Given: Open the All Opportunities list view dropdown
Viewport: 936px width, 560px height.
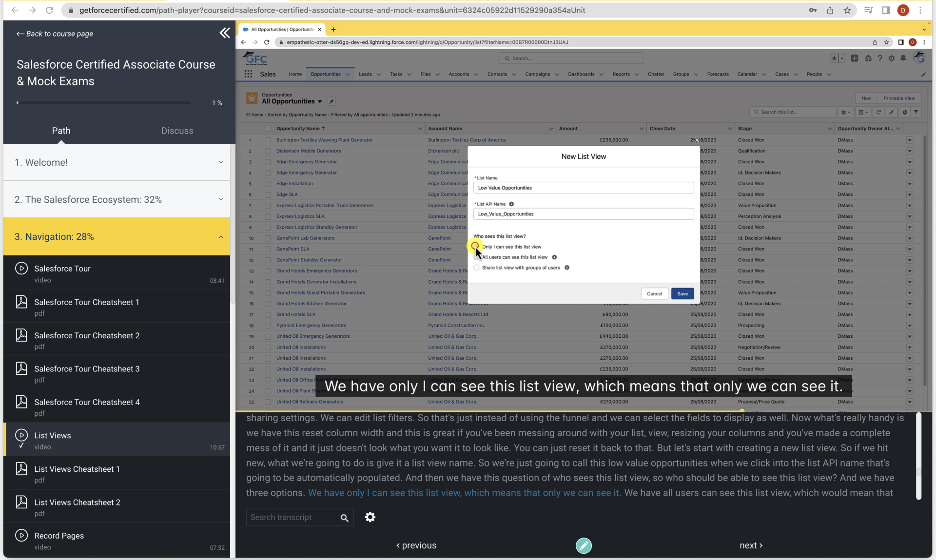Looking at the screenshot, I should click(320, 101).
